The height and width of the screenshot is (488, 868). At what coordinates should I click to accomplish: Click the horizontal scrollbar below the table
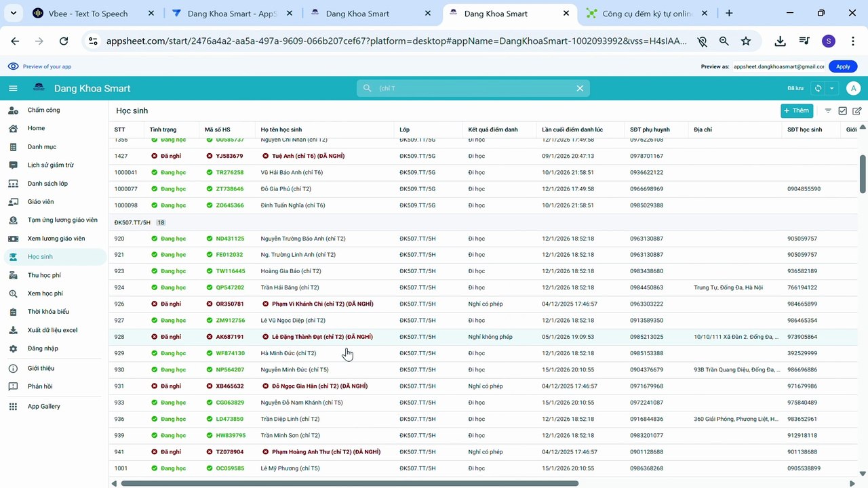(349, 483)
